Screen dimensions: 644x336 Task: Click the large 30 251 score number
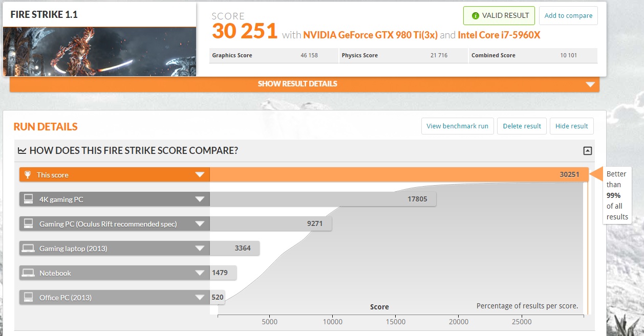pos(245,31)
